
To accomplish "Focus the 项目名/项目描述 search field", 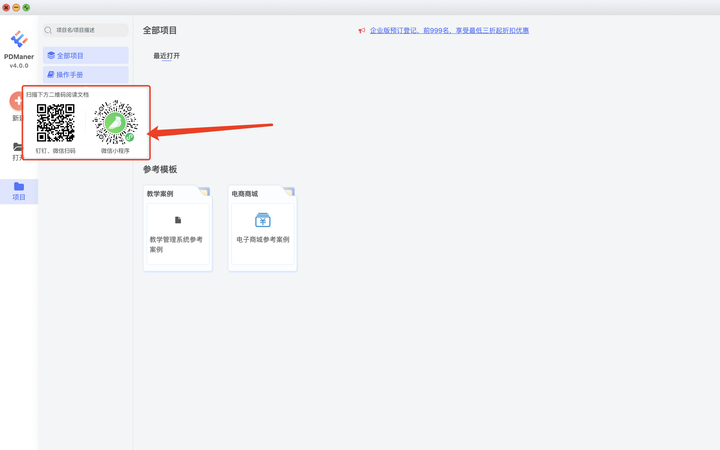I will (x=86, y=30).
